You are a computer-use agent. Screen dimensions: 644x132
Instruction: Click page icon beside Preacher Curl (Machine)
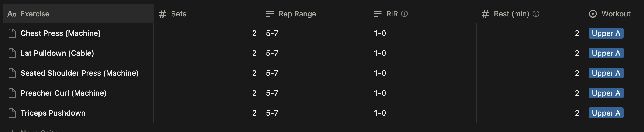coord(12,93)
